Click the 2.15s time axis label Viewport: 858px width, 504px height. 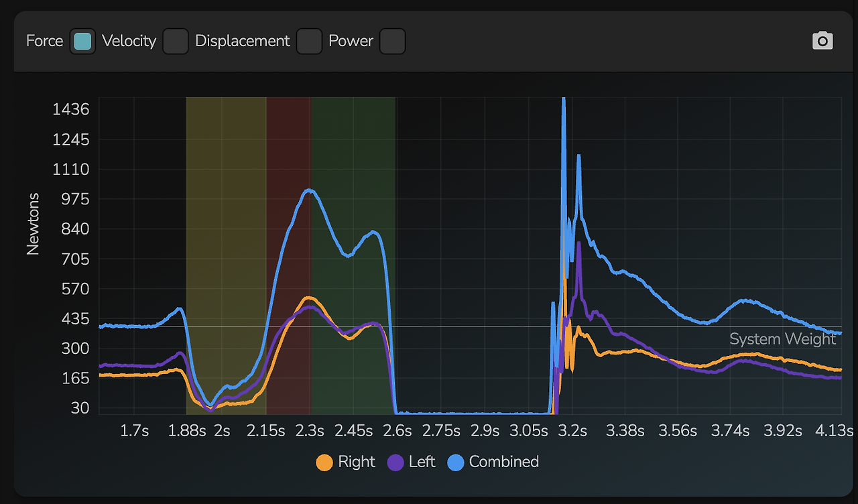pos(266,430)
